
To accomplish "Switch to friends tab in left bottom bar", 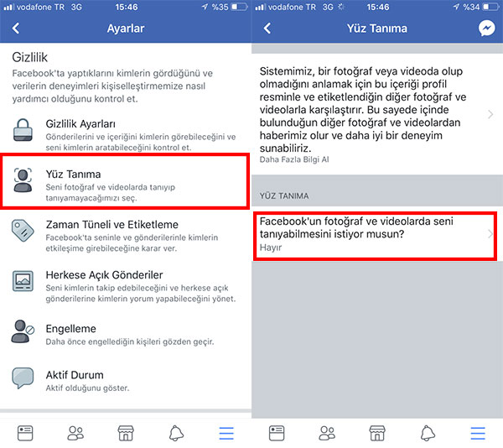I will (75, 433).
